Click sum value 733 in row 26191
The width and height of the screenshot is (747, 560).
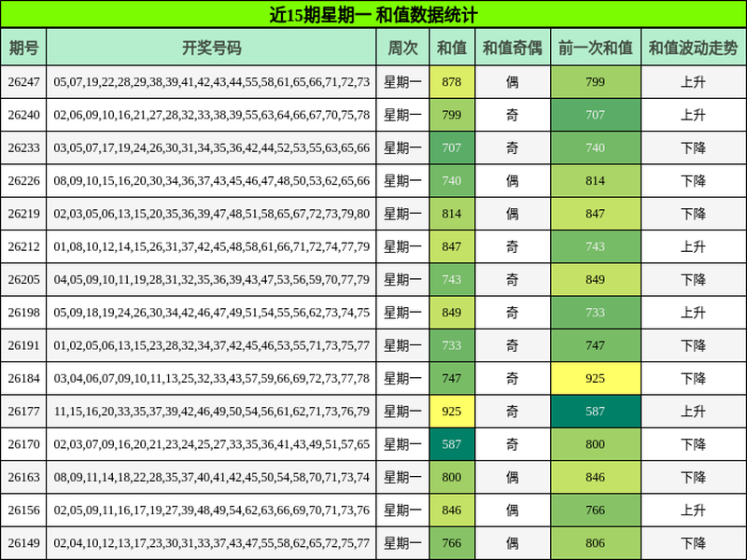(x=452, y=344)
